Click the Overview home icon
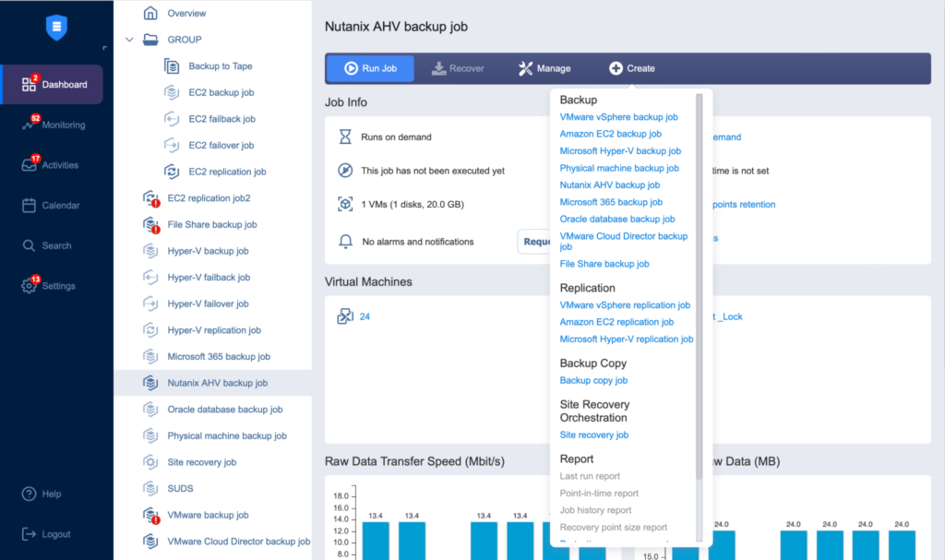Screen dimensions: 945x560 pos(150,13)
